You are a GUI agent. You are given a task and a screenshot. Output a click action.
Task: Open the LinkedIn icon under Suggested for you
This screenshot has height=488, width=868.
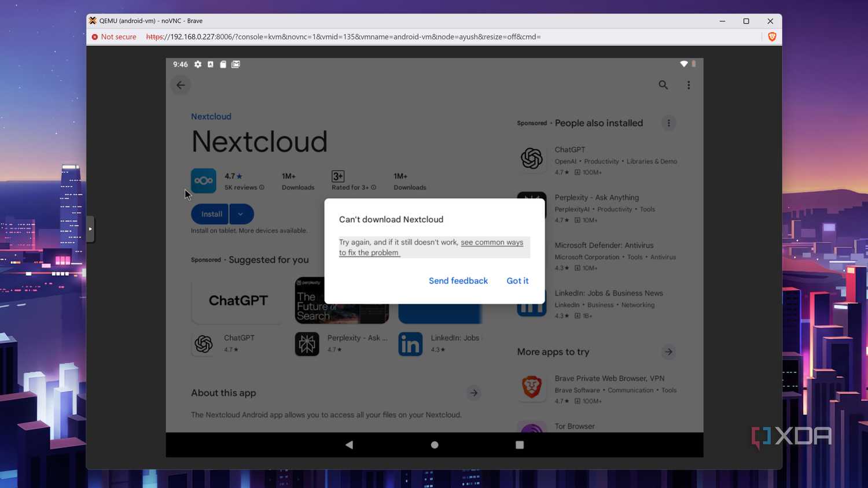click(410, 344)
